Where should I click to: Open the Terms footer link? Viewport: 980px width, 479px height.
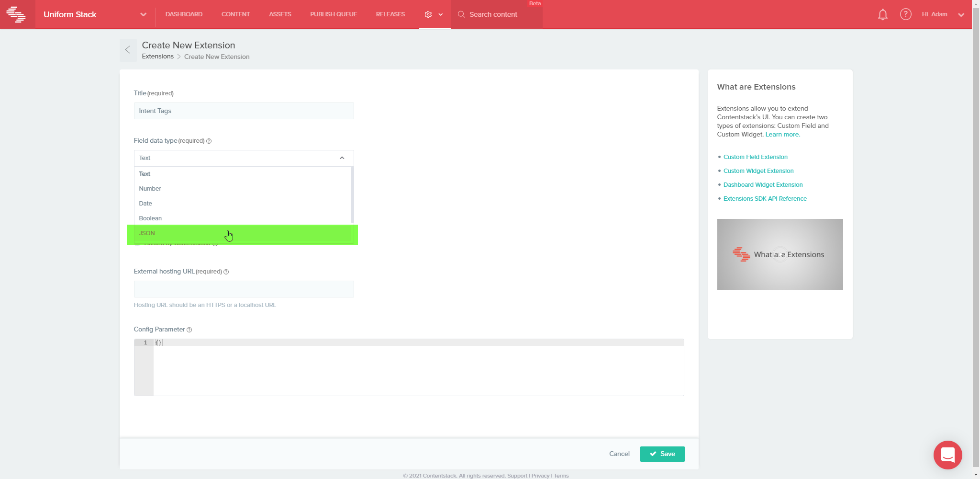click(x=561, y=476)
